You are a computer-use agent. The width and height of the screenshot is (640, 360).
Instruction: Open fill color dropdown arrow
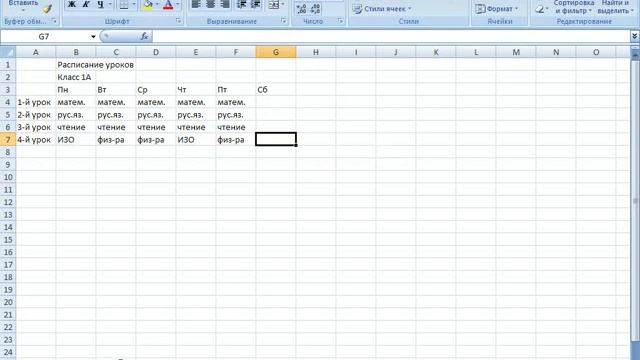[x=157, y=4]
